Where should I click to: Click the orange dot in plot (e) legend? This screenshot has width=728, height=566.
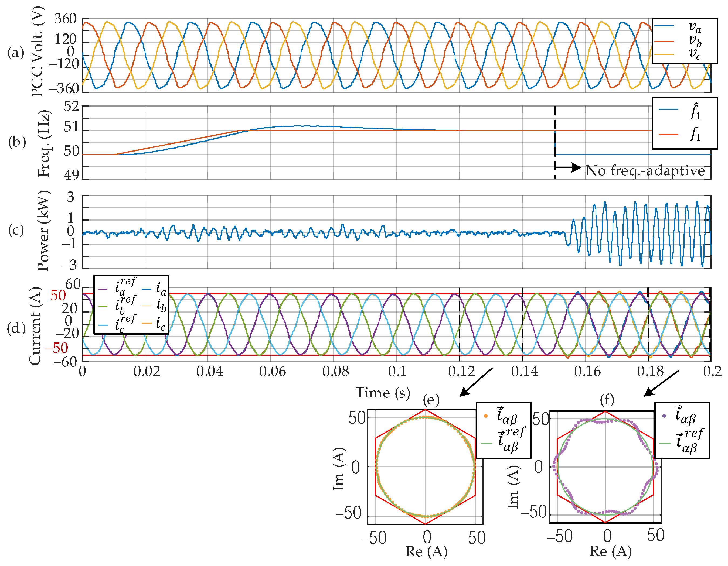[486, 416]
